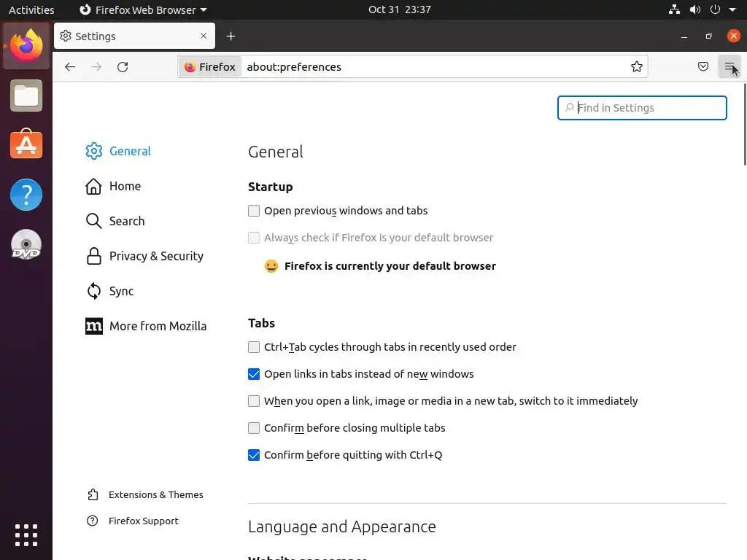Close the Settings tab
Screen dimensions: 747x560
click(204, 36)
